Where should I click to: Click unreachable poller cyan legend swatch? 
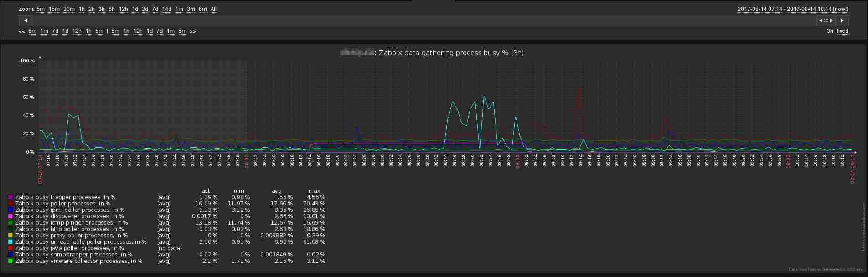10,242
